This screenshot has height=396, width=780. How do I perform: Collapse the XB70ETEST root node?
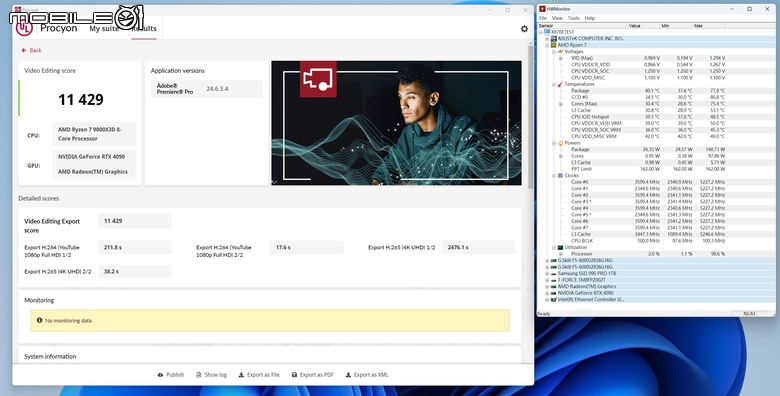541,32
